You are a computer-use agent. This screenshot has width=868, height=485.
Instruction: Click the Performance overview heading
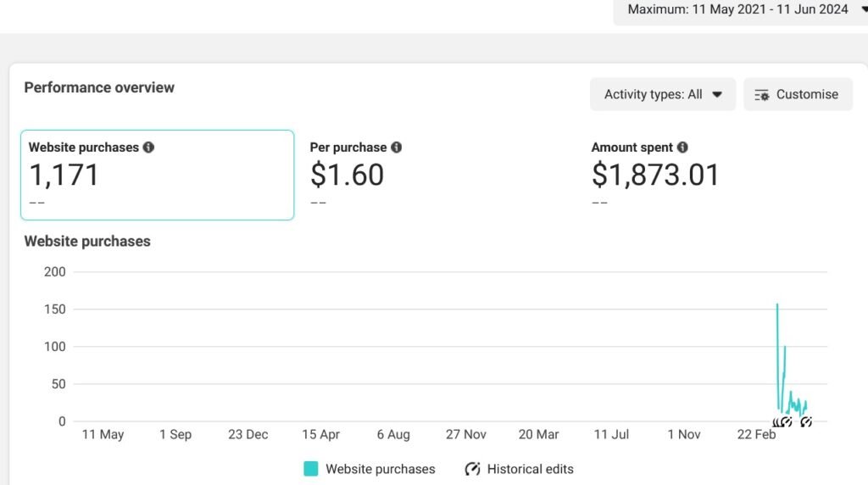click(99, 87)
